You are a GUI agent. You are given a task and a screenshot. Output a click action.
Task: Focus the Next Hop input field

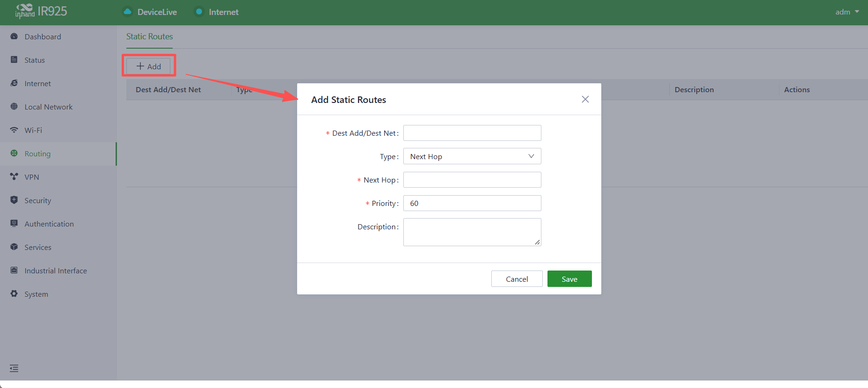click(x=472, y=180)
